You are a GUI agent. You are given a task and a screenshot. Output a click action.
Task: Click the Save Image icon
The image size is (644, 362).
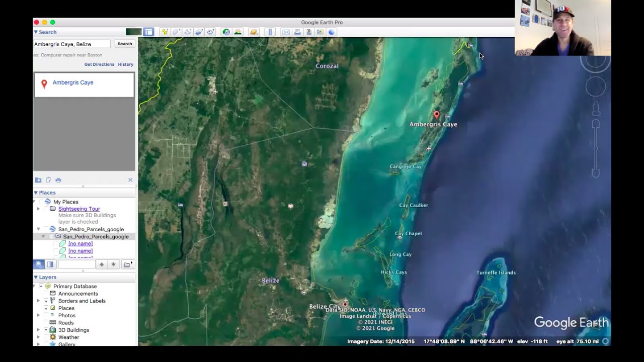click(309, 32)
